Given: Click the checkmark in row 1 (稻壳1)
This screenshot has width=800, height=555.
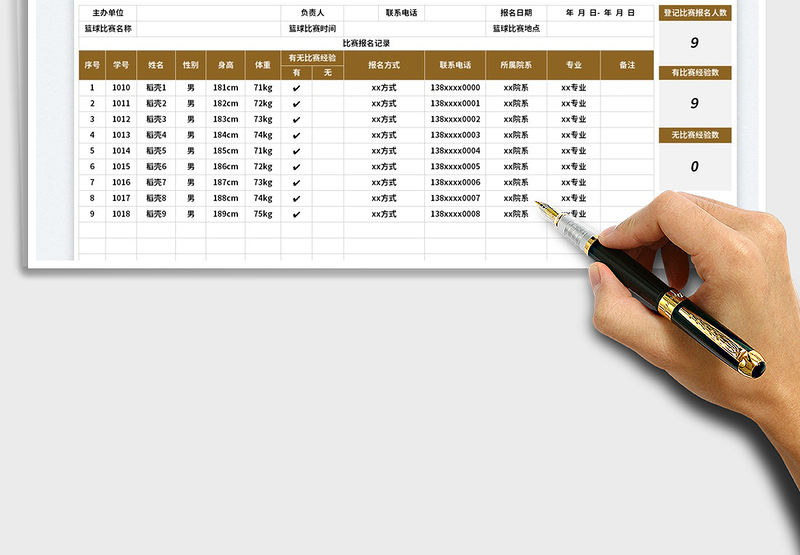Looking at the screenshot, I should pos(296,88).
